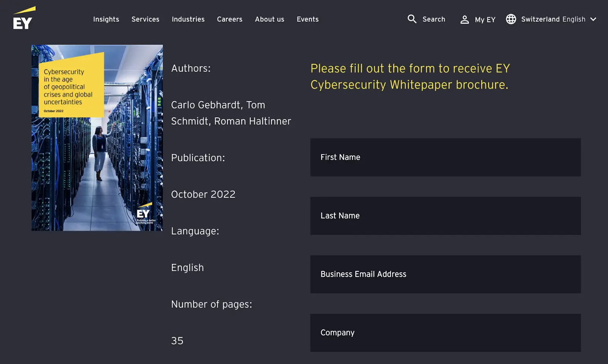
Task: Open the Careers menu
Action: pyautogui.click(x=230, y=19)
